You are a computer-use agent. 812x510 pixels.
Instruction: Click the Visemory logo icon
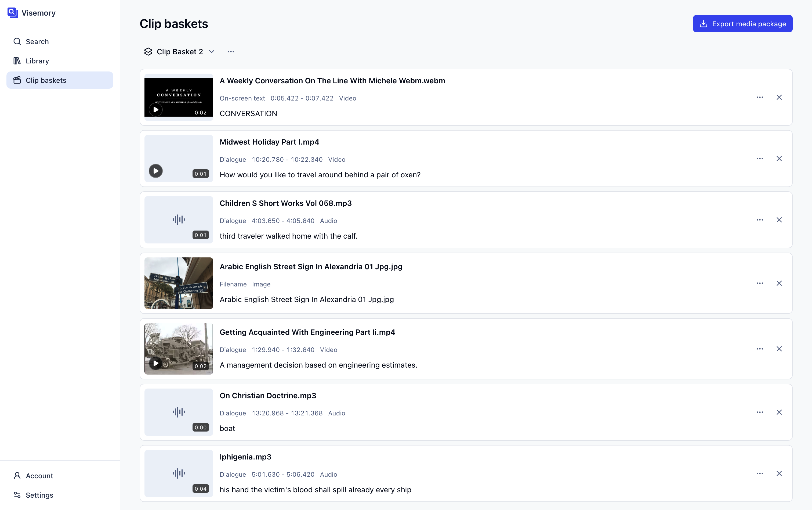pyautogui.click(x=13, y=13)
